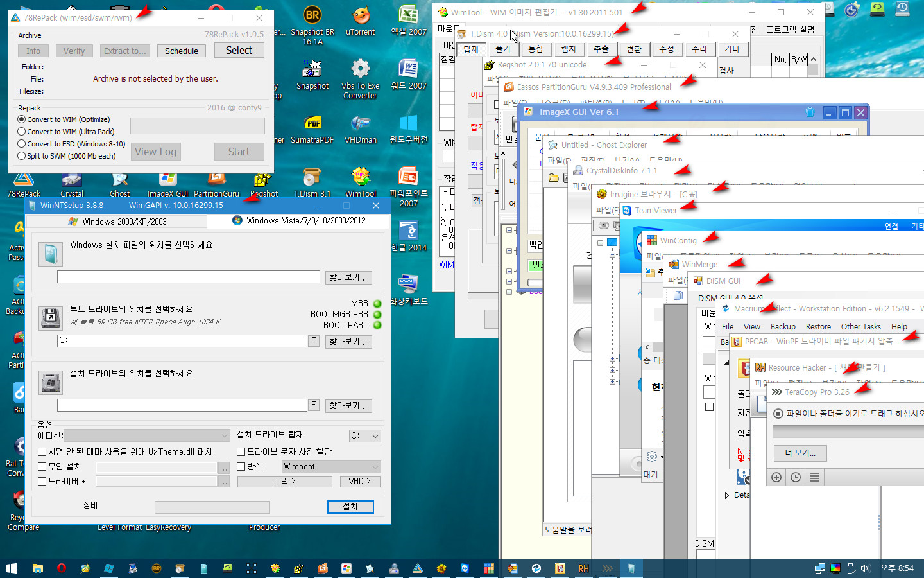The height and width of the screenshot is (578, 924).
Task: Expand the VHD > menu button
Action: point(359,481)
